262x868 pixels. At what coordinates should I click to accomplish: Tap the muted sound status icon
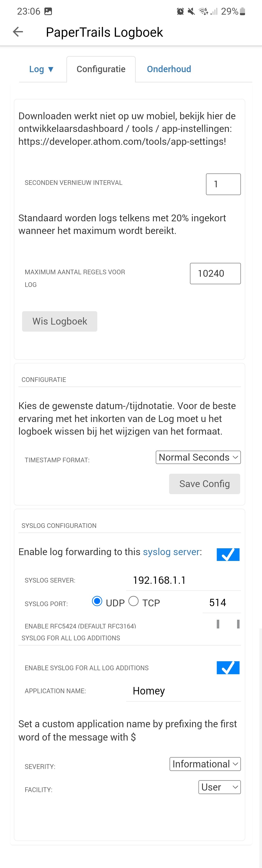coord(191,11)
